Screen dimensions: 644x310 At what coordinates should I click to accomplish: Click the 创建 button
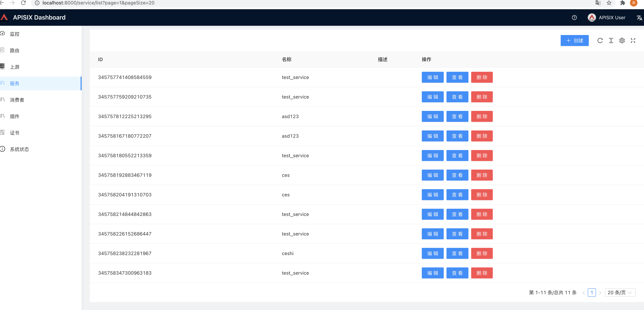(574, 41)
